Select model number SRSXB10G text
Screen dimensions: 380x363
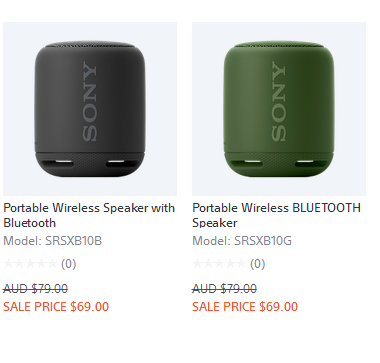tap(263, 241)
